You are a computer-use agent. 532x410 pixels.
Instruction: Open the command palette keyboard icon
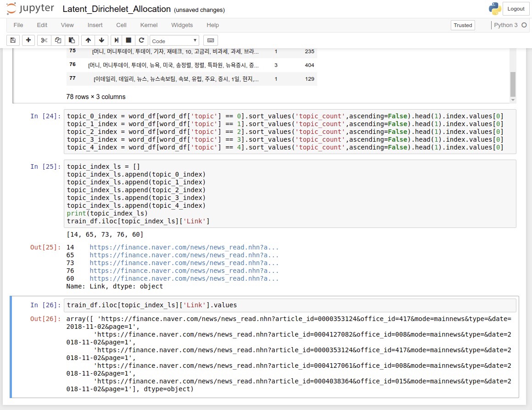pos(211,40)
